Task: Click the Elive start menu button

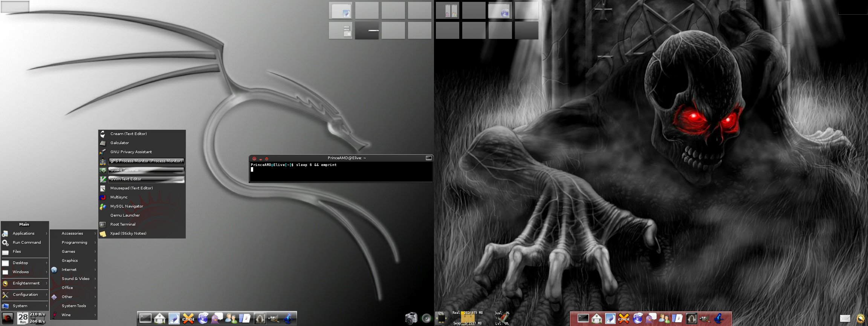Action: (8, 318)
